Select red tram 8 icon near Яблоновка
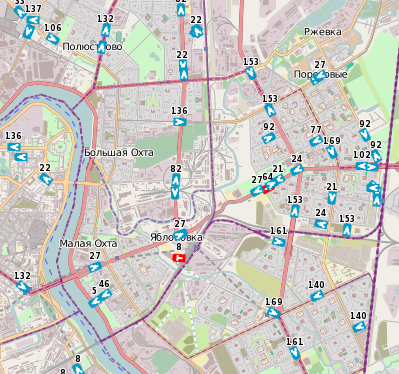 click(179, 258)
